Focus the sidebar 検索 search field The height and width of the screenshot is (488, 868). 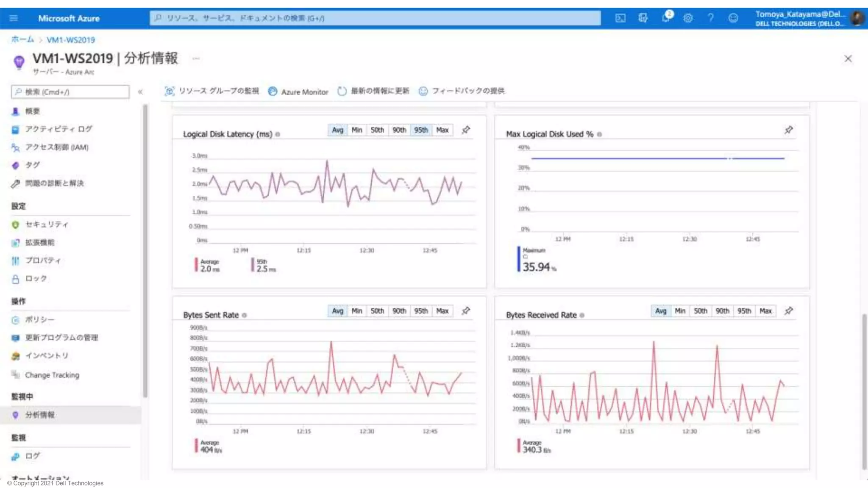[70, 92]
